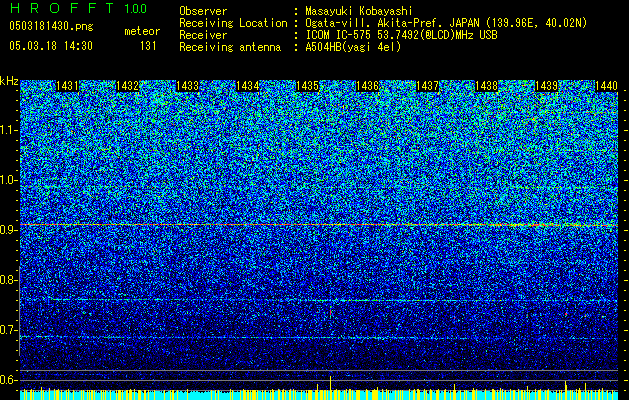Click the 1434 time marker
Image resolution: width=629 pixels, height=400 pixels.
point(247,86)
